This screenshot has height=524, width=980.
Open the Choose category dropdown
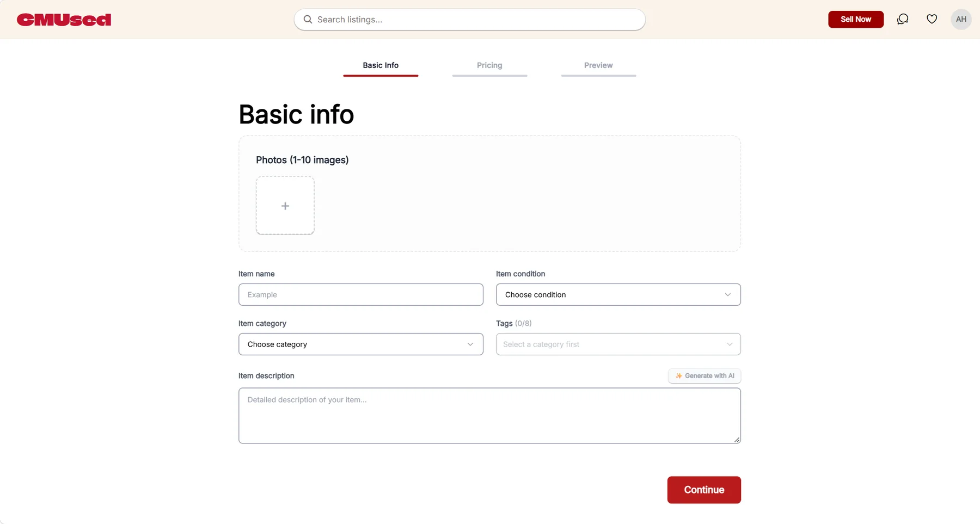(x=361, y=344)
